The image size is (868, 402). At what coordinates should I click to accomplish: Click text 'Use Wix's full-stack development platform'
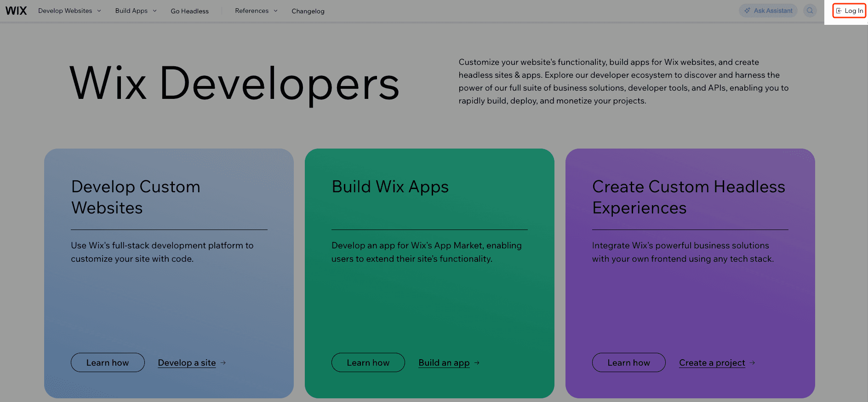[162, 252]
